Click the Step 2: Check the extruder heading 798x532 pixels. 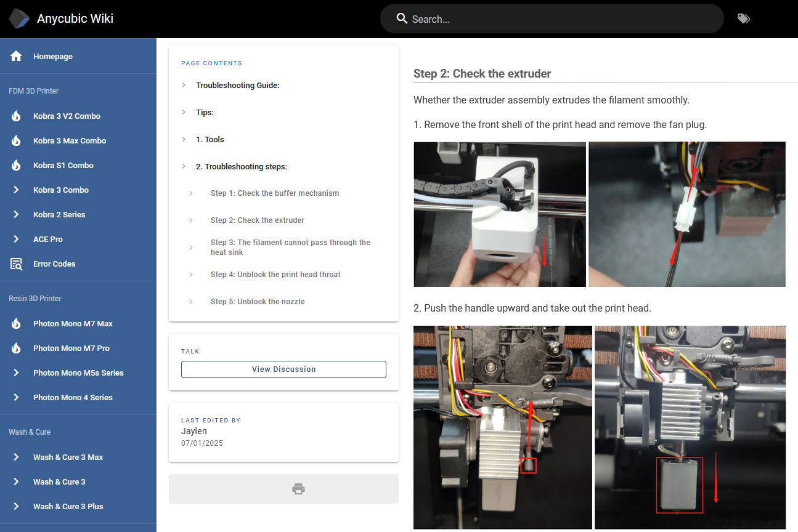482,74
